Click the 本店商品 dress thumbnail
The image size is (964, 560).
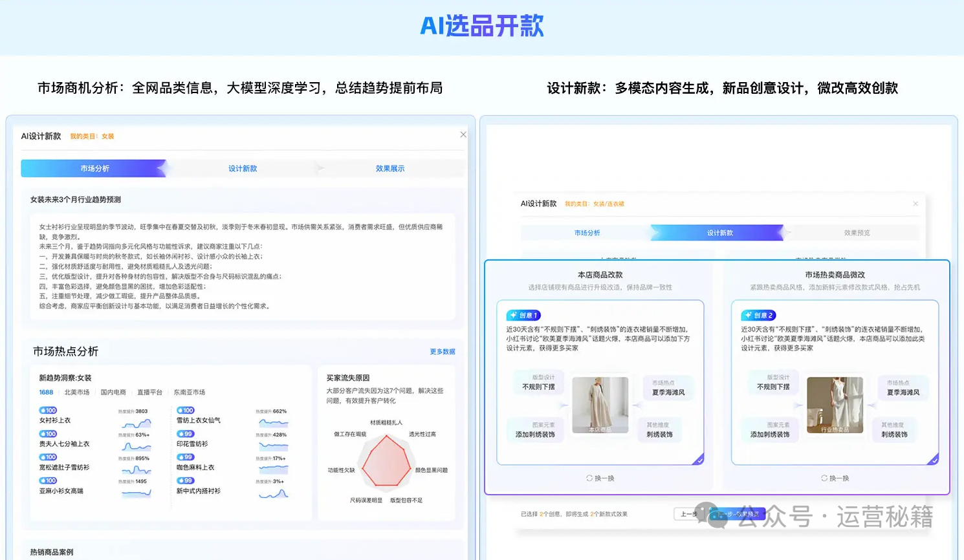600,405
